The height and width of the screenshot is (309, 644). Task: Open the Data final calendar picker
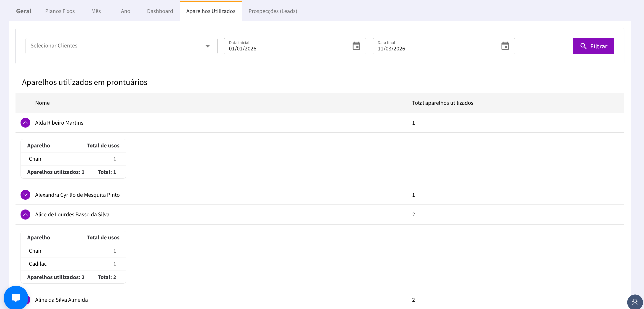pos(505,46)
